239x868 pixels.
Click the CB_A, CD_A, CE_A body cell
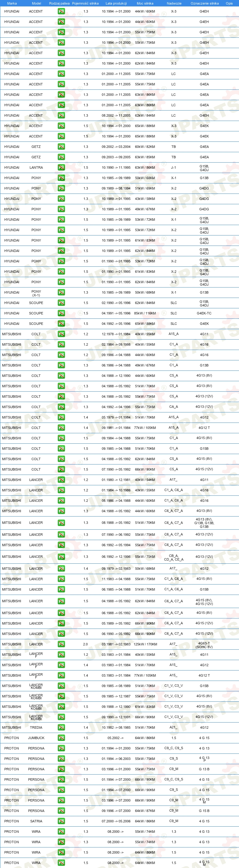[174, 558]
